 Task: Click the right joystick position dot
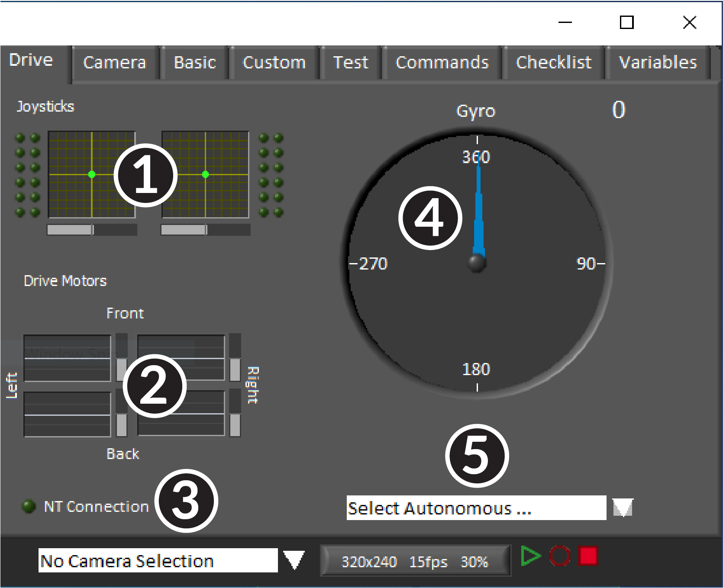pos(206,174)
